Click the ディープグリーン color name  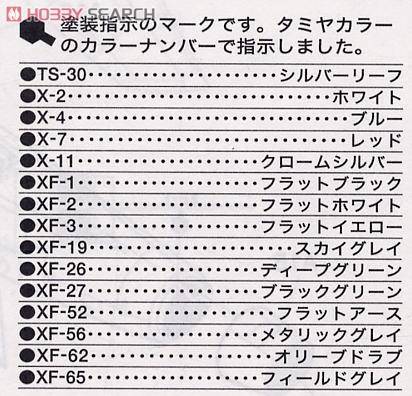point(331,270)
